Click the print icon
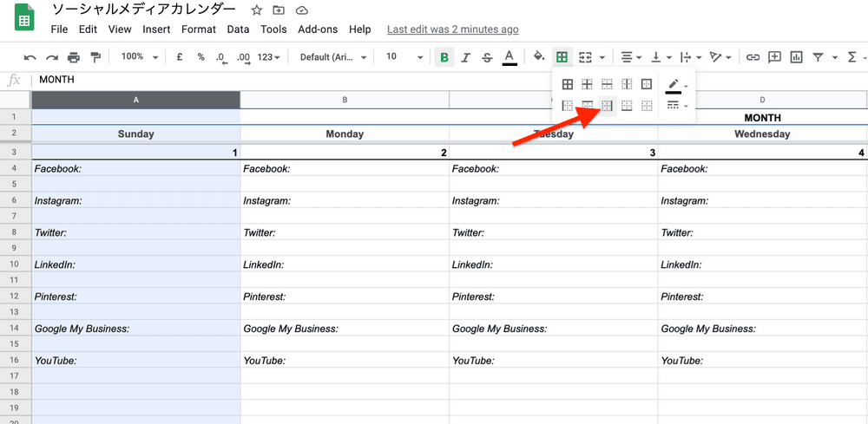Screen dimensions: 868x424 (74, 57)
